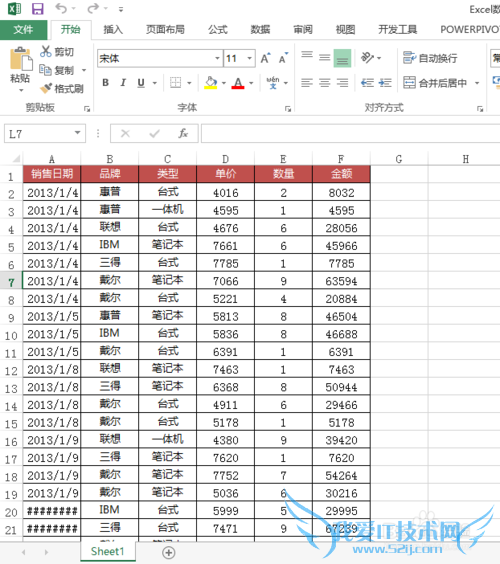The width and height of the screenshot is (500, 564).
Task: Open the font size 11 dropdown
Action: tap(249, 58)
